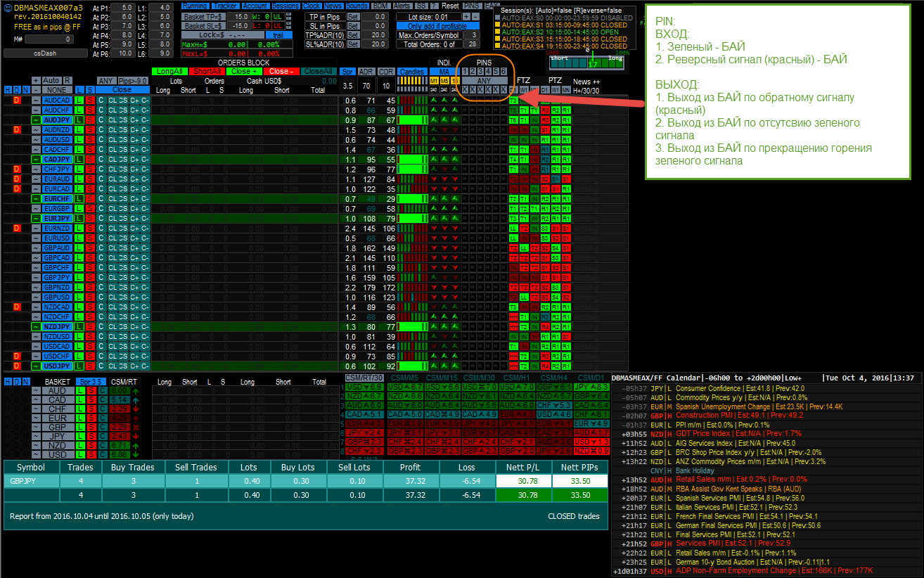Click red S icon for CAD basket
The width and height of the screenshot is (924, 578).
91,400
